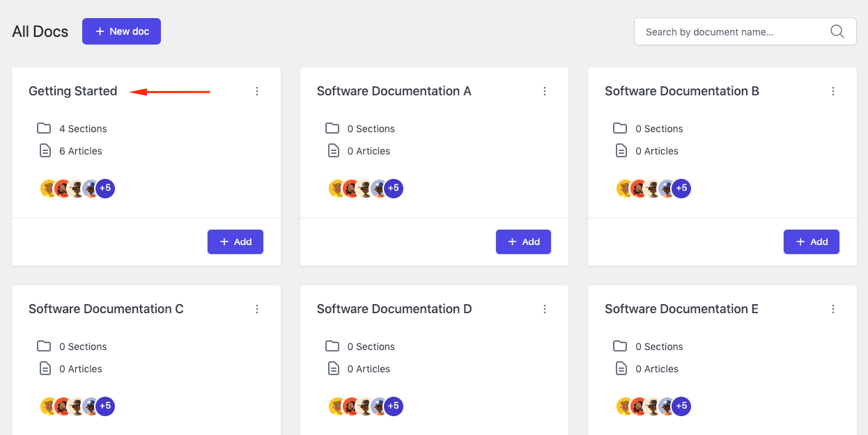This screenshot has width=868, height=435.
Task: Click the article page icon in Software Documentation C
Action: pyautogui.click(x=45, y=368)
